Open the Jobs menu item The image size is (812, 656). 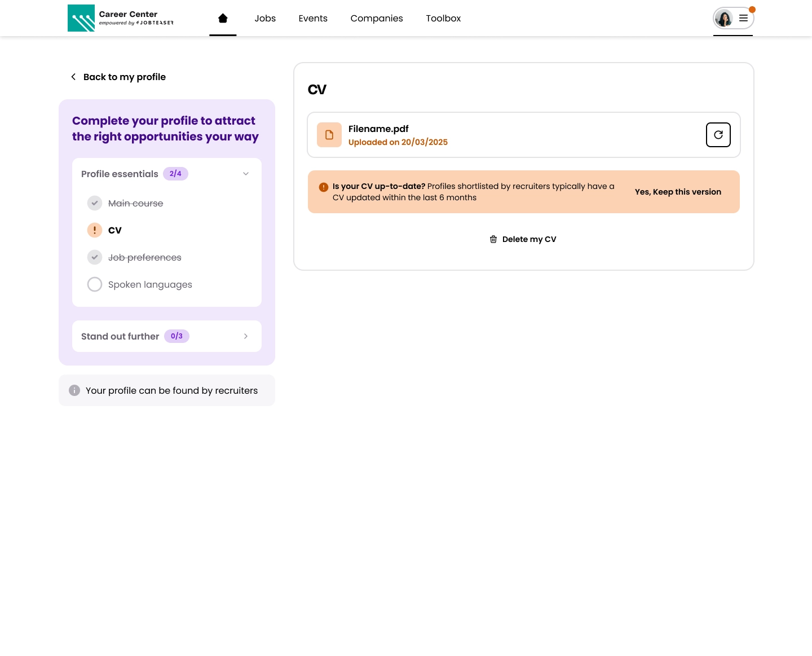(265, 19)
